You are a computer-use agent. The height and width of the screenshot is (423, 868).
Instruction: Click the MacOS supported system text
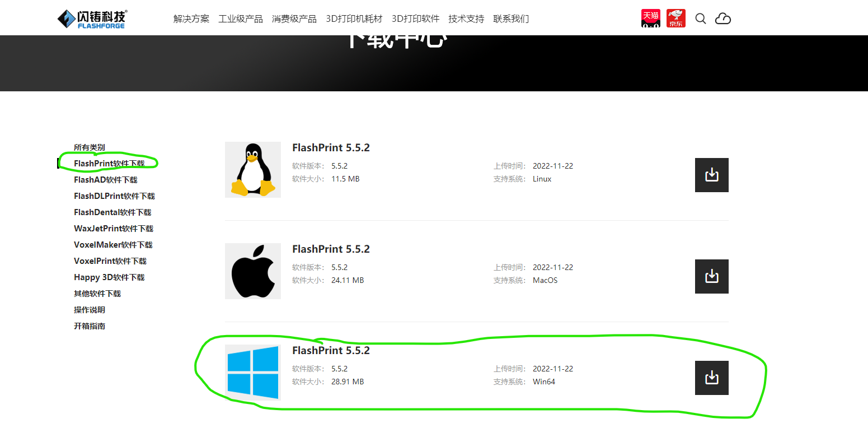545,280
